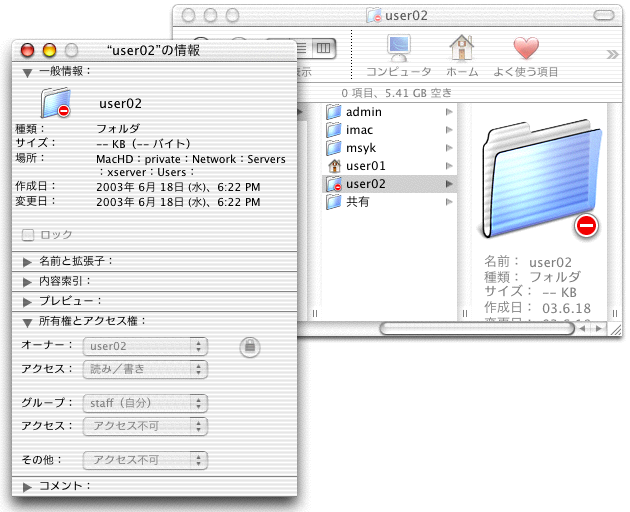Open Home via the house toolbar icon
This screenshot has width=630, height=512.
coord(461,48)
